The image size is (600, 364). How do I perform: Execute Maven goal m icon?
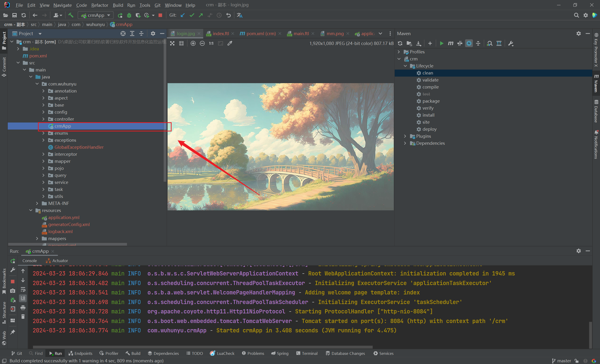(450, 43)
